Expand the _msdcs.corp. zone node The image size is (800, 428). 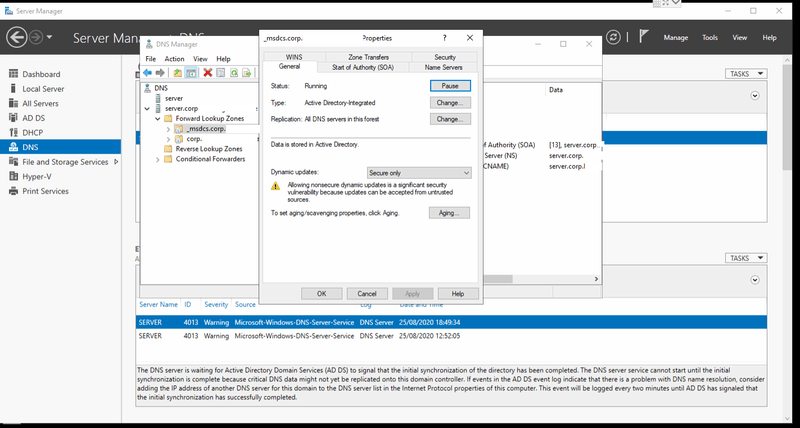tap(168, 129)
